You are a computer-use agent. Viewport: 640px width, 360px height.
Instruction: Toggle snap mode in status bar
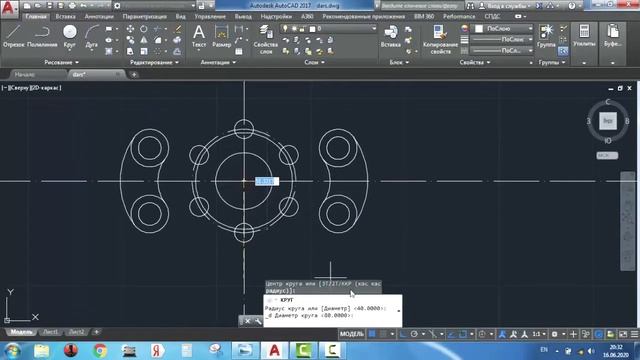(x=384, y=334)
